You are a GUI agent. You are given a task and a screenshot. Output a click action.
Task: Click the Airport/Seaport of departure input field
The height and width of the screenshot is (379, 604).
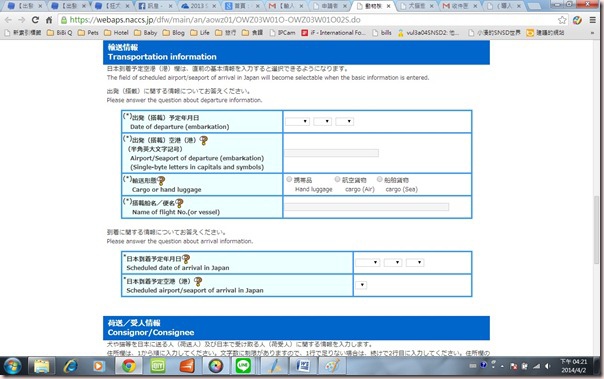[x=331, y=153]
